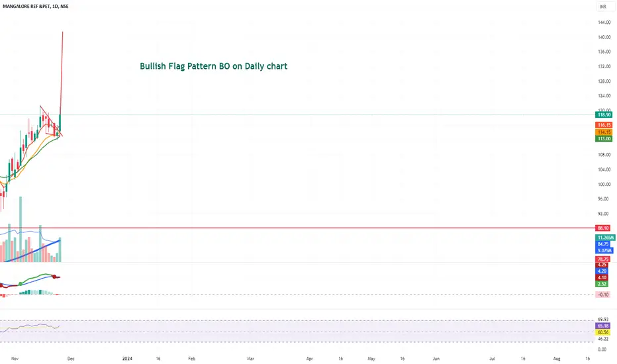
Task: Click the red 116.15 price label
Action: [604, 125]
